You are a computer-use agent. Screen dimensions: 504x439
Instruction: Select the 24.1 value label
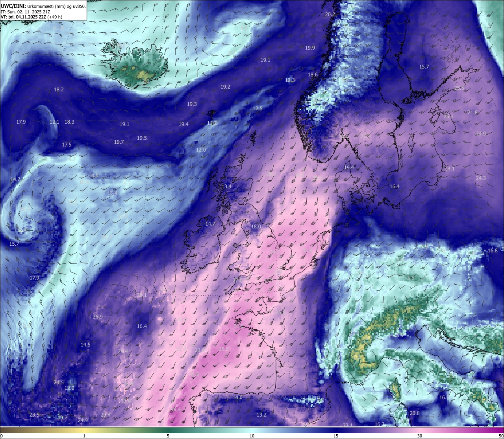pyautogui.click(x=450, y=169)
